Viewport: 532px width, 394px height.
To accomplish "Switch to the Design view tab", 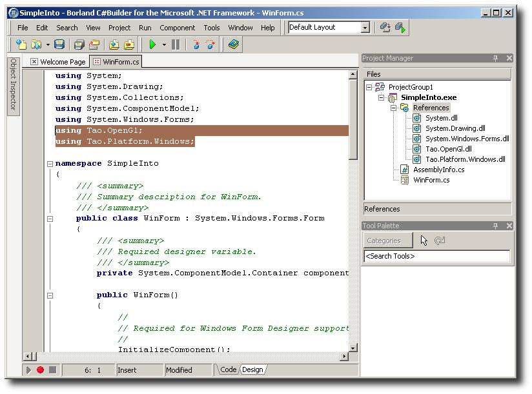I will 252,369.
